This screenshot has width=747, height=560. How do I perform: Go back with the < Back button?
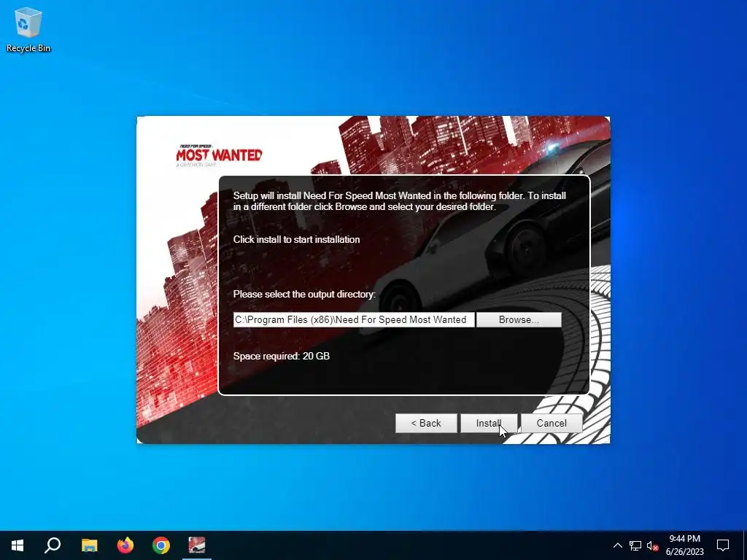426,423
